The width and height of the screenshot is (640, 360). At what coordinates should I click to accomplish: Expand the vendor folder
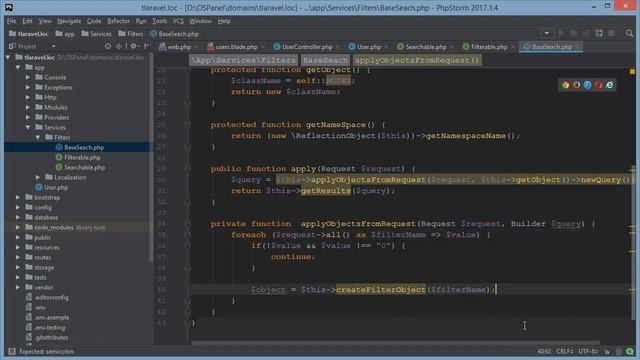point(18,287)
